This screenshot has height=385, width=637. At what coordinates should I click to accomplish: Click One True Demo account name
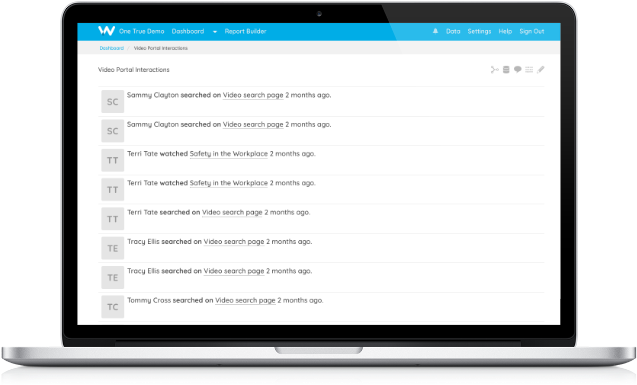coord(141,31)
